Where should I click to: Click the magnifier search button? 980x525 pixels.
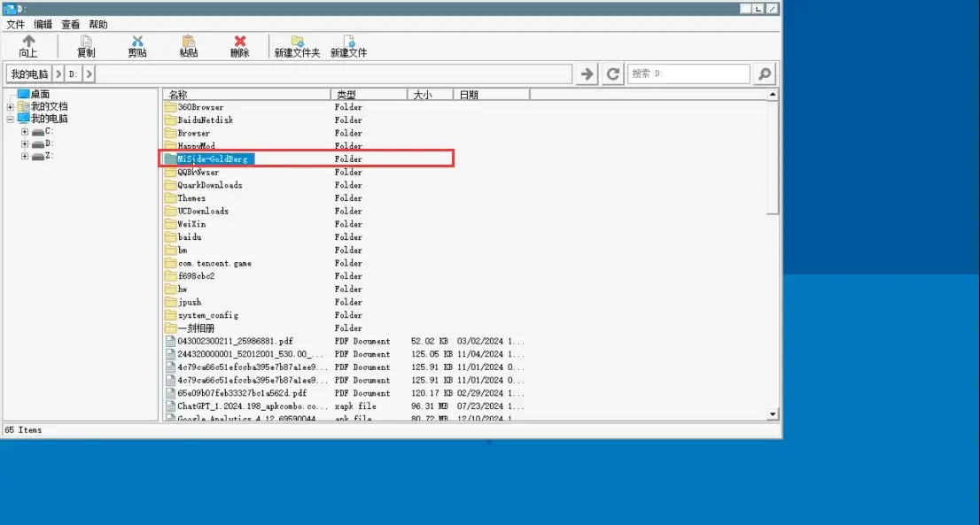pos(765,74)
